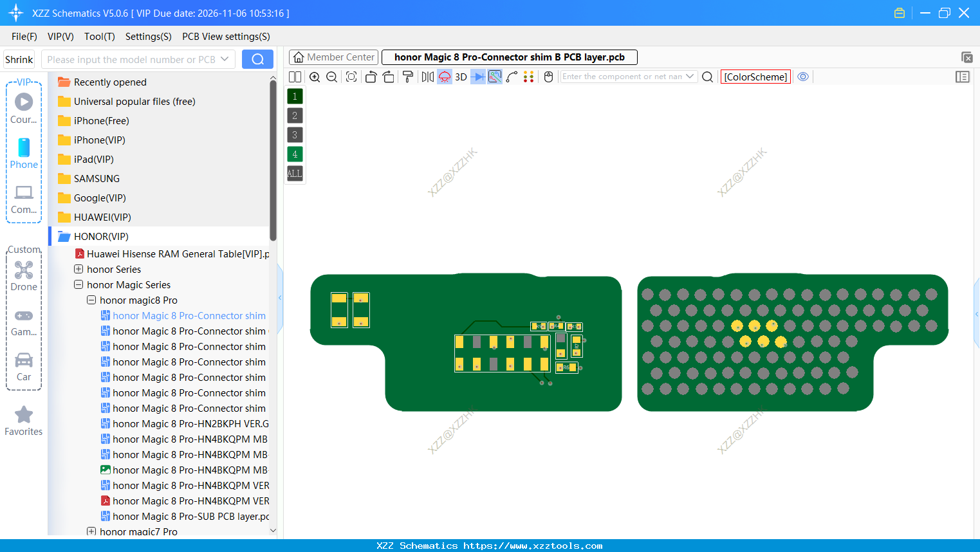
Task: Click the Shrink button
Action: pos(19,59)
